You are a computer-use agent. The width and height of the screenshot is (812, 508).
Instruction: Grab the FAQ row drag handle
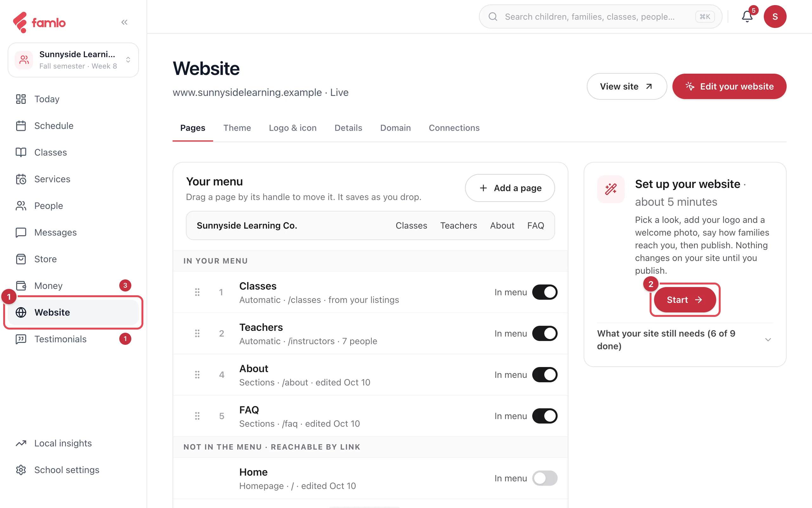[x=197, y=416]
